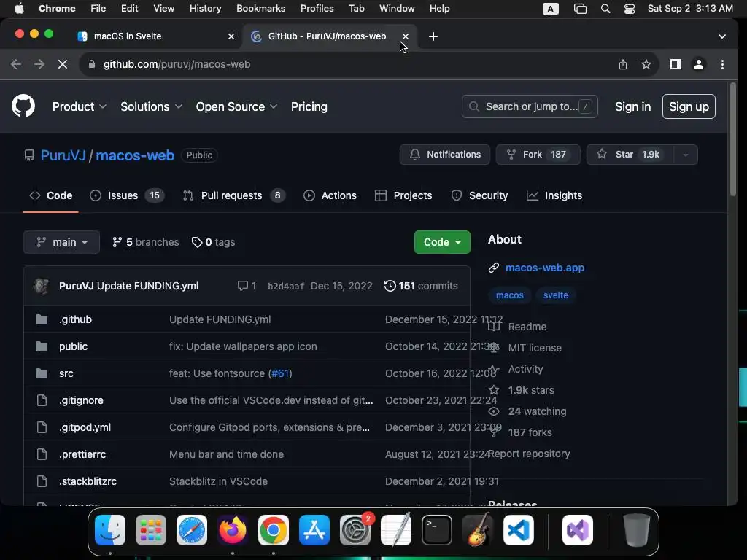This screenshot has width=747, height=560.
Task: Open the Trash in the Dock
Action: pos(636,530)
